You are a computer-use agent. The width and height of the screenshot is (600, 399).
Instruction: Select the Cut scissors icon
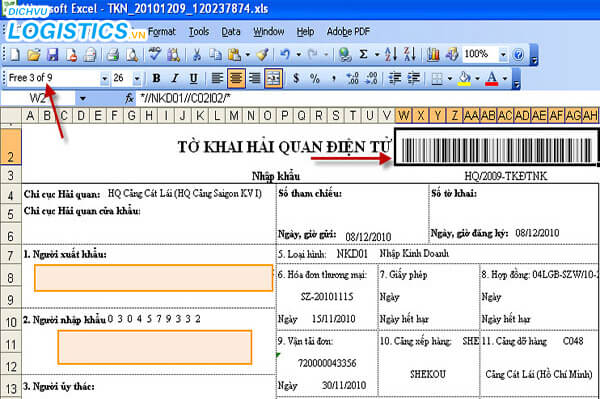(197, 55)
